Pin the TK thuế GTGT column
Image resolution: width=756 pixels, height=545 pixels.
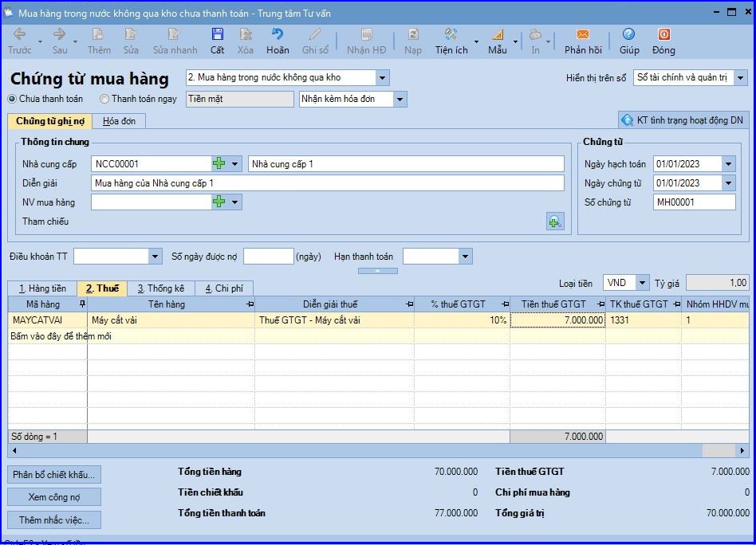point(676,304)
